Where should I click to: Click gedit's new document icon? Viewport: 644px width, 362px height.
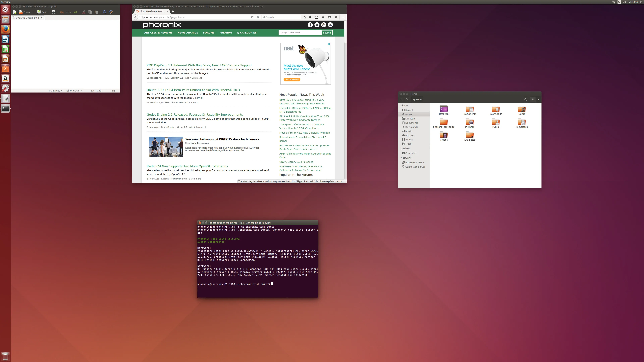point(14,12)
